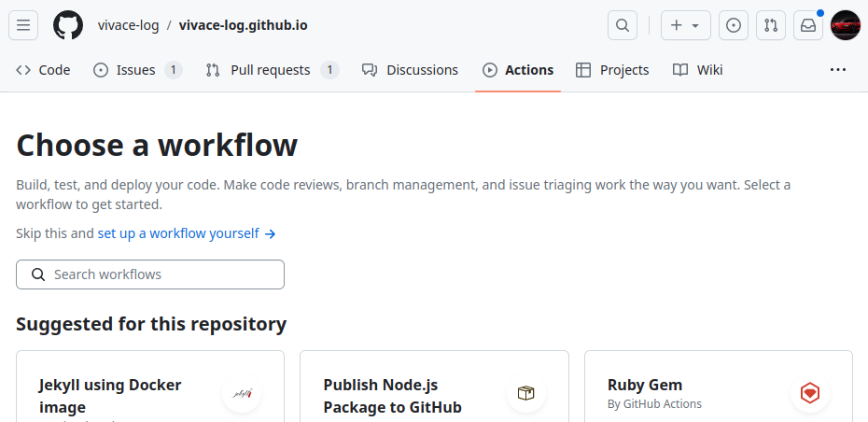Viewport: 868px width, 422px height.
Task: Click the Node.js package box icon
Action: 525,394
